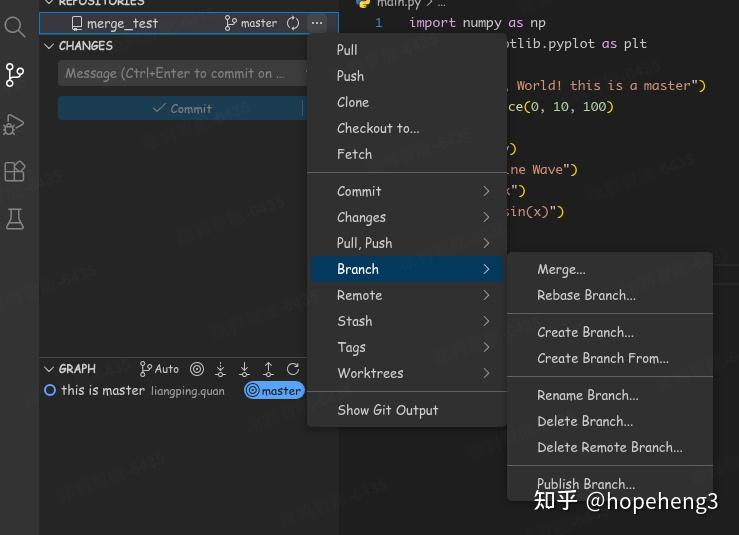Click the Auto branch picker in GRAPH

[x=159, y=369]
